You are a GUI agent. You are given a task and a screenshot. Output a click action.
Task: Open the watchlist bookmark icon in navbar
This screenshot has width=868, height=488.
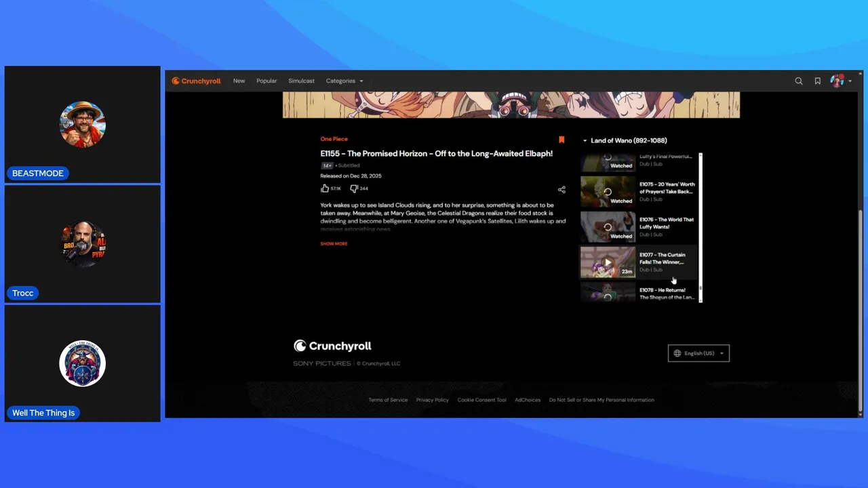[x=818, y=81]
